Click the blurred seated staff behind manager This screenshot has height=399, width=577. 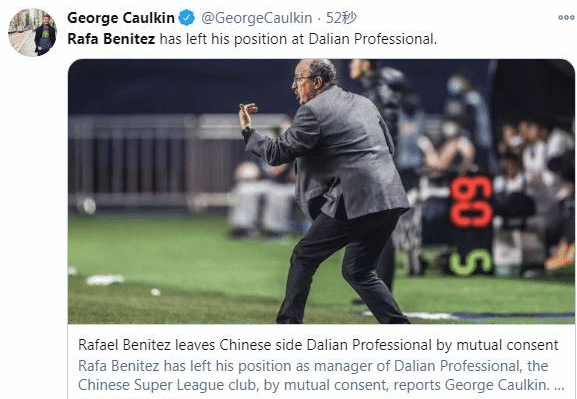(x=262, y=199)
